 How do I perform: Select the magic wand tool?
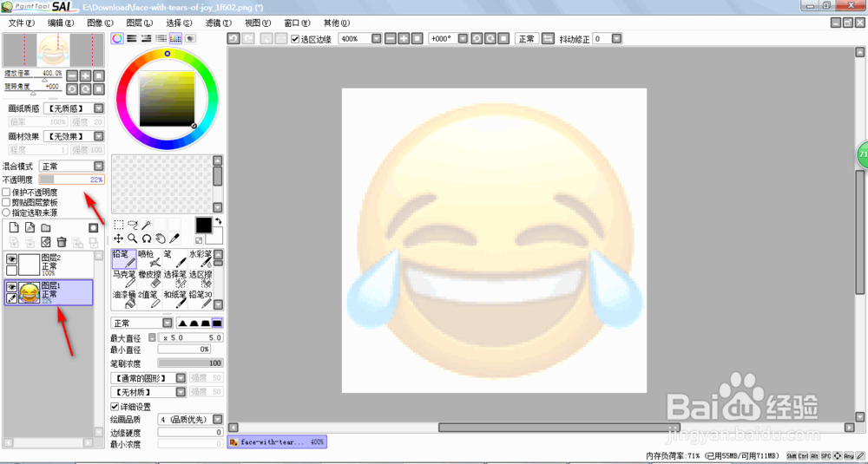click(147, 224)
